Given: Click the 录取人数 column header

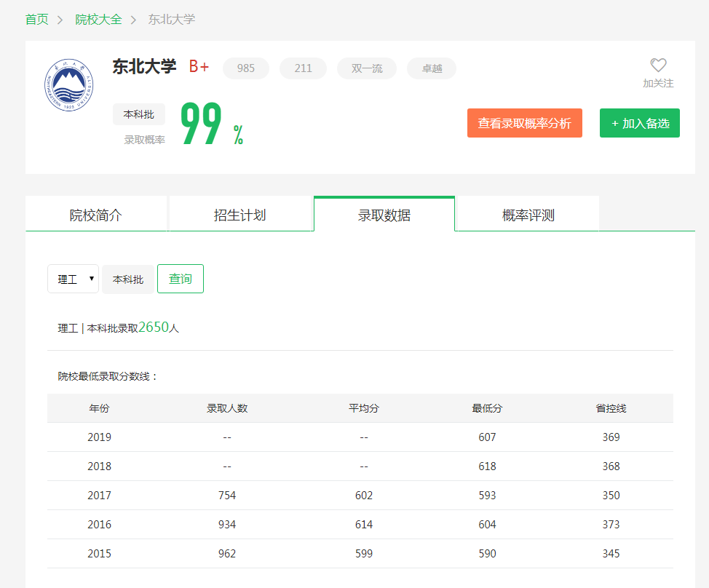Looking at the screenshot, I should [x=227, y=408].
